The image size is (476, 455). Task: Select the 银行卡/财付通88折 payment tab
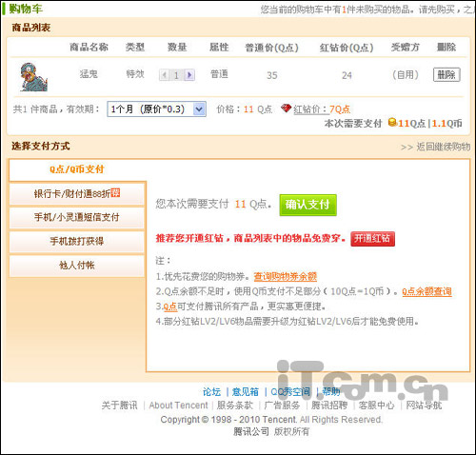(77, 193)
